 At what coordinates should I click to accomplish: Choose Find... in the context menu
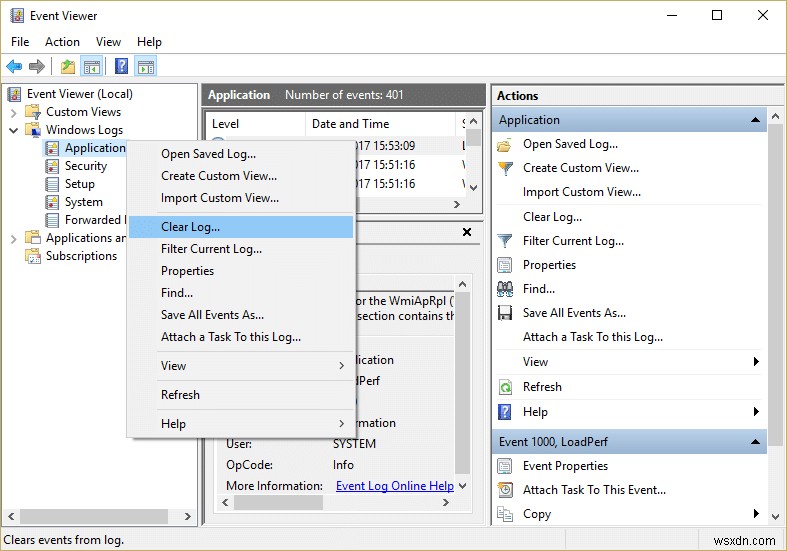(x=241, y=293)
